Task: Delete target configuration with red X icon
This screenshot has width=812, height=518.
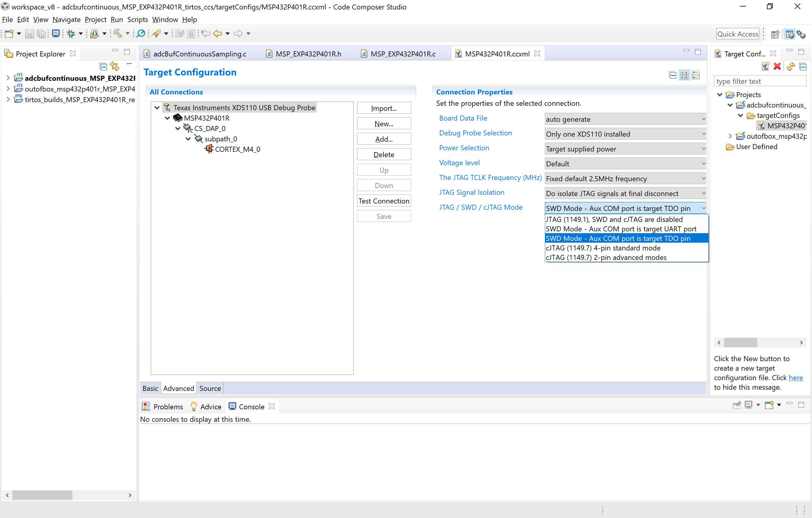Action: (x=777, y=67)
